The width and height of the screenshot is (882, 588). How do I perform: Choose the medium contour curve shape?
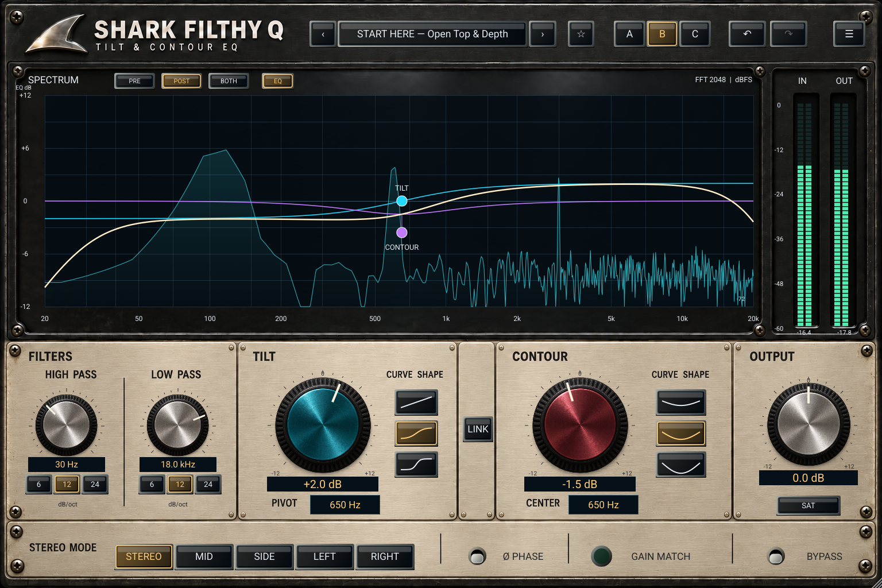pyautogui.click(x=680, y=434)
